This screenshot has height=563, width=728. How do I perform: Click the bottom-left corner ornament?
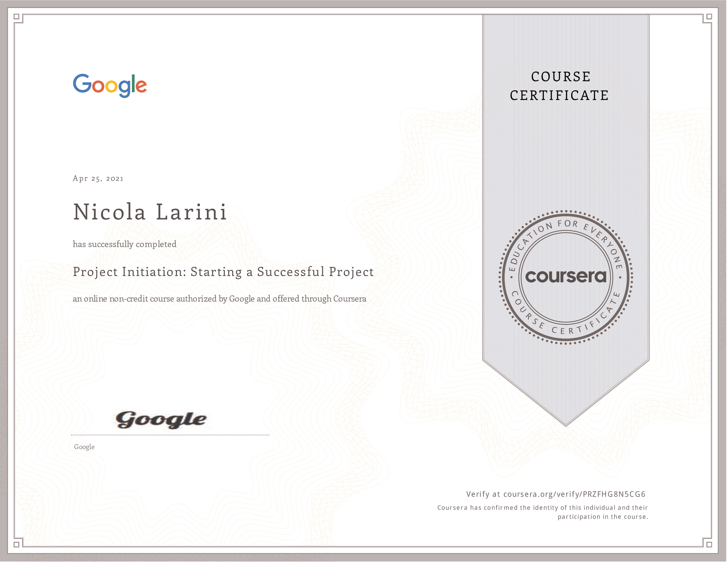point(17,544)
